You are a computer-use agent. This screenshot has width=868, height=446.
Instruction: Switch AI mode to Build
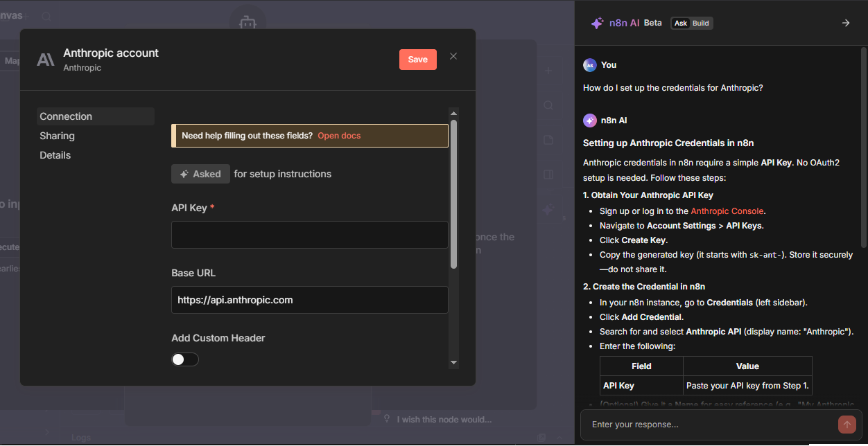click(701, 23)
